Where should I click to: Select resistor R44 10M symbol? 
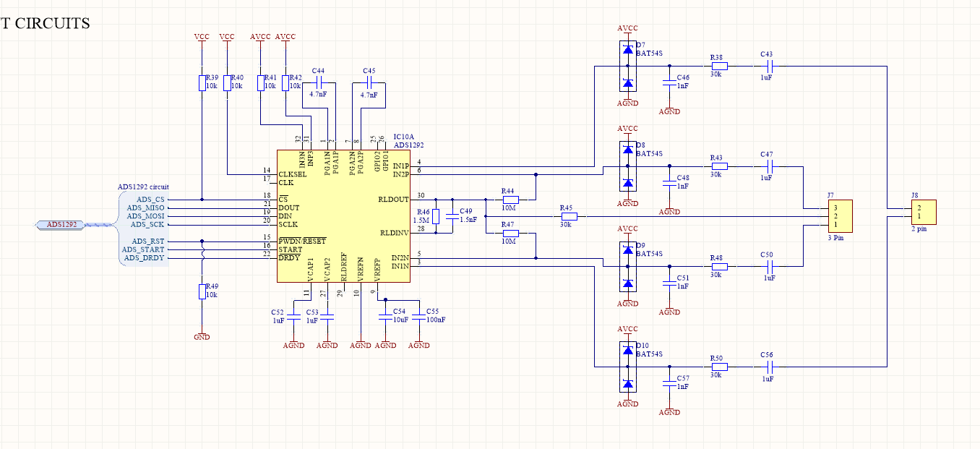(510, 199)
